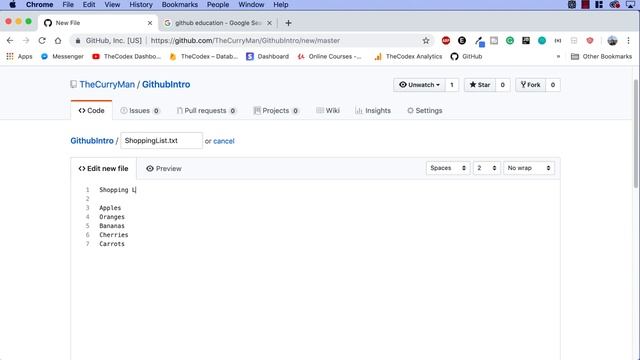The height and width of the screenshot is (360, 640).
Task: Cancel creating the new file
Action: pyautogui.click(x=224, y=141)
